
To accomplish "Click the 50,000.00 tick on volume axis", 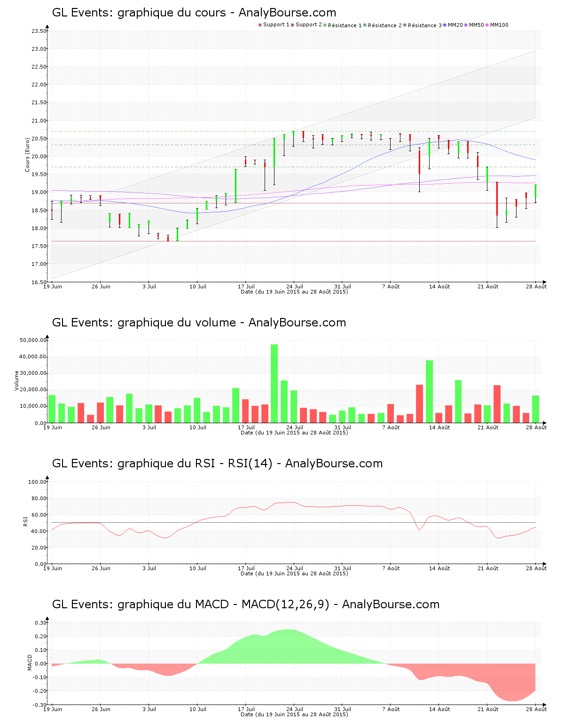I will (32, 340).
